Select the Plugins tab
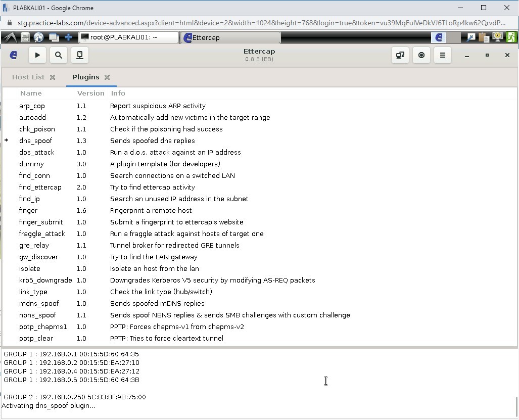Image resolution: width=519 pixels, height=420 pixels. click(86, 77)
